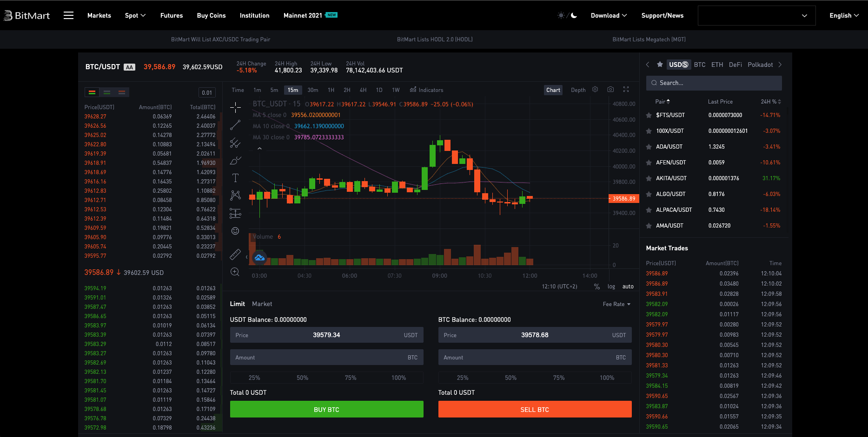Open the Spot dropdown menu

[x=135, y=15]
